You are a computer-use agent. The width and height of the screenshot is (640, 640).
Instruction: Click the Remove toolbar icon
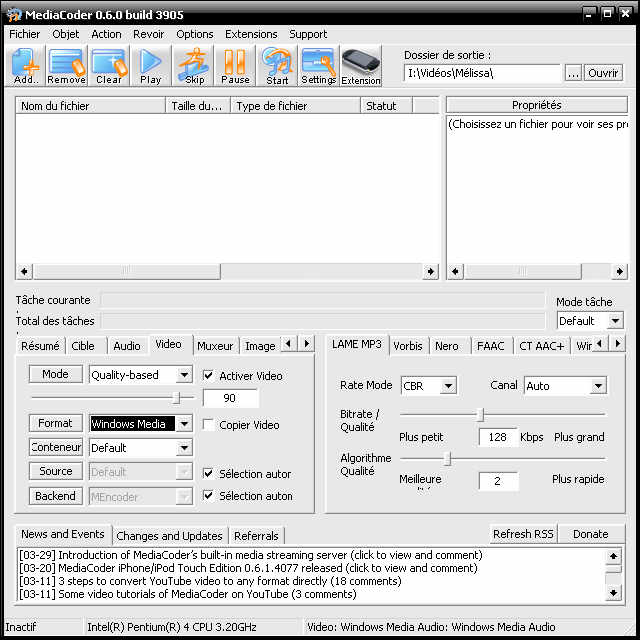point(66,66)
